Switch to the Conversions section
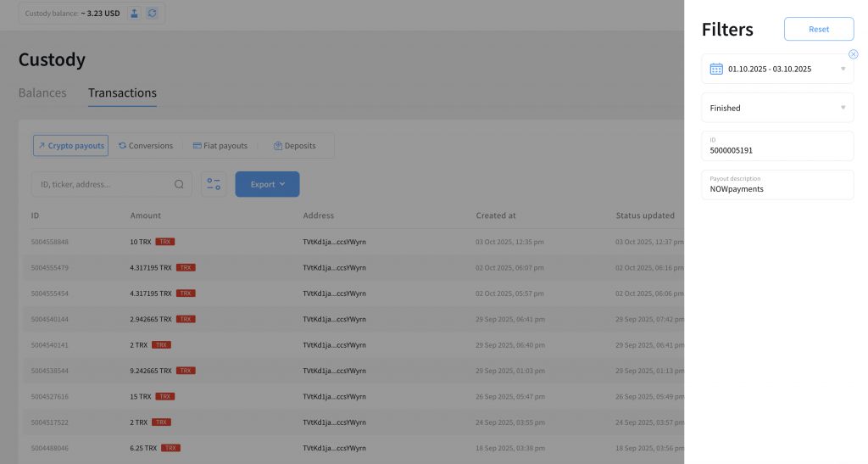The height and width of the screenshot is (464, 868). click(145, 146)
